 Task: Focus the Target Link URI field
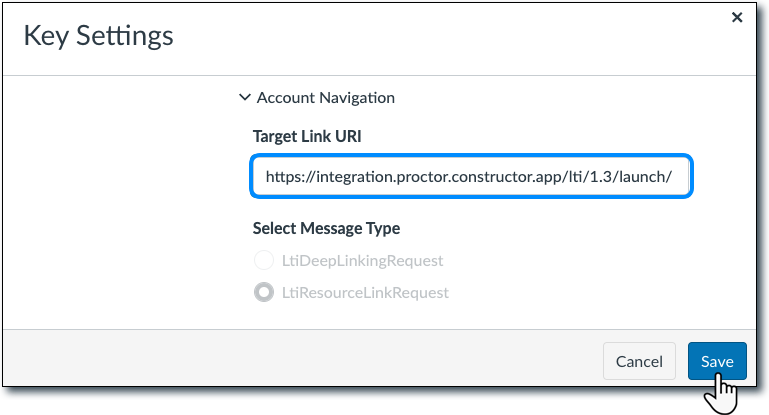(470, 177)
